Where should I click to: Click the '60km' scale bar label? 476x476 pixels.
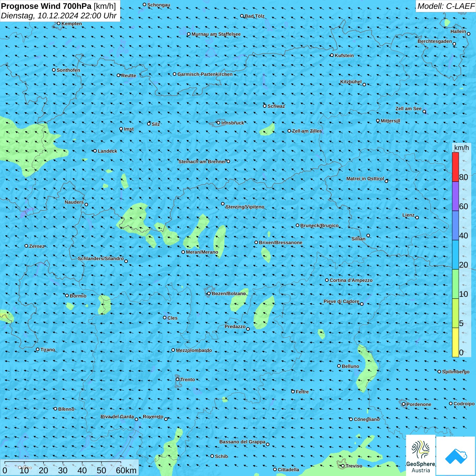(126, 470)
